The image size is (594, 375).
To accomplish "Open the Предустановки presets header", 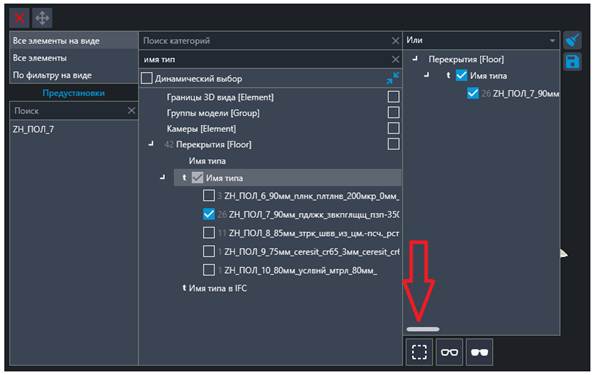I will tap(73, 93).
